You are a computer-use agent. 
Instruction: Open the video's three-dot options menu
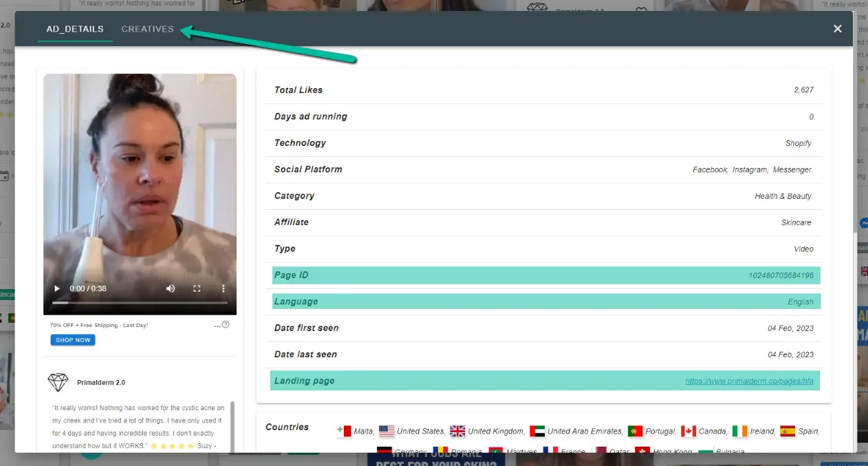coord(223,288)
